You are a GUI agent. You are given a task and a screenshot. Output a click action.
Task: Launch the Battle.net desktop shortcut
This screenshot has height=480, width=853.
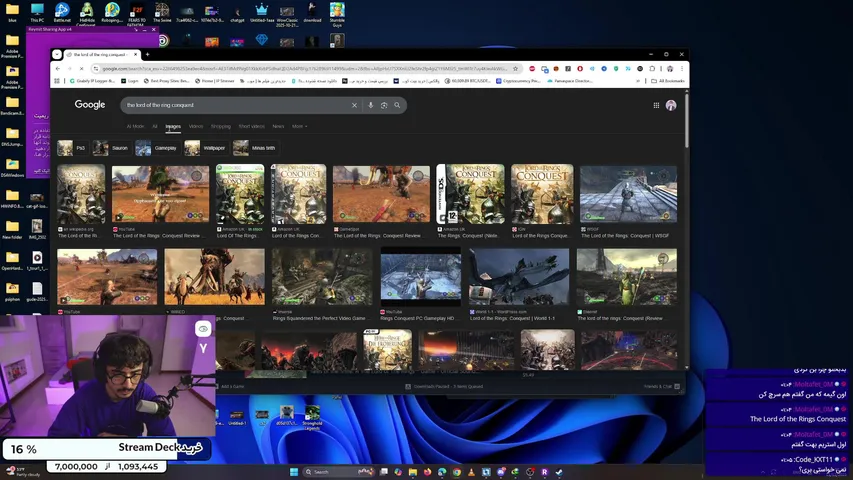[x=62, y=13]
